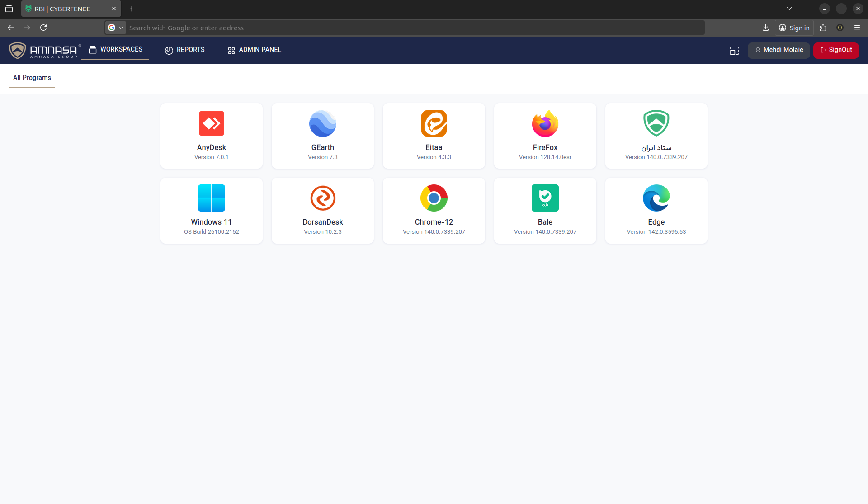Click the Eitaa name label
The height and width of the screenshot is (504, 868).
click(x=434, y=147)
